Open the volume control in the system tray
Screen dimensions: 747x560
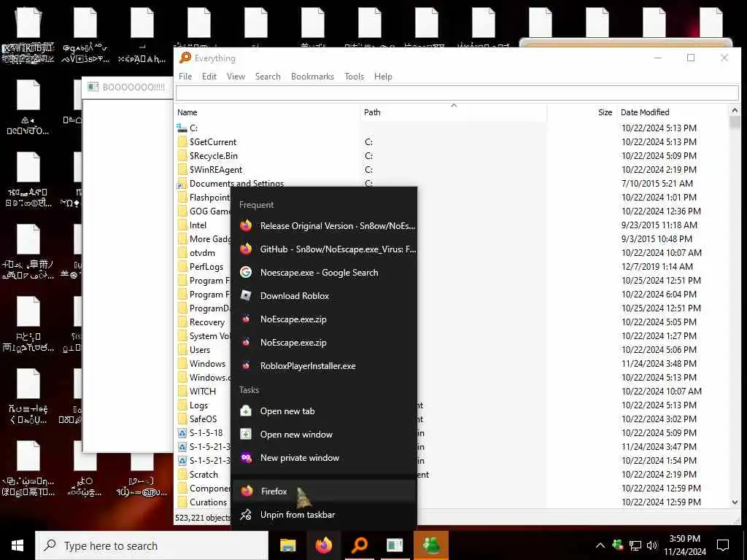click(x=652, y=545)
